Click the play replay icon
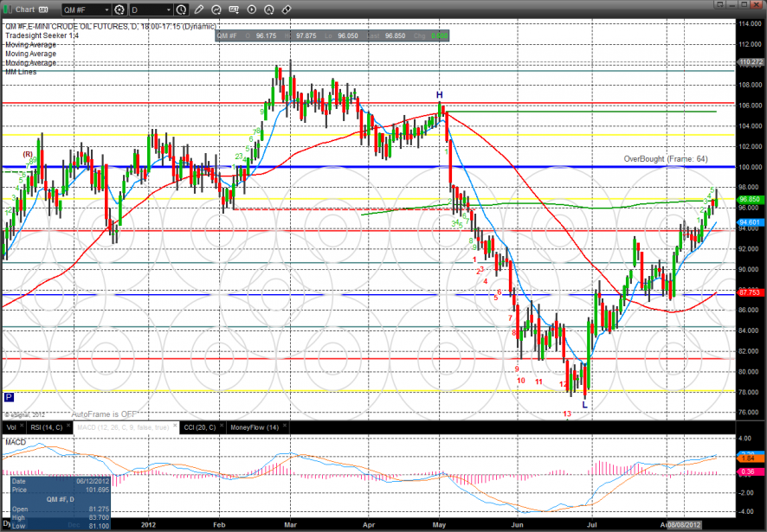 252,10
